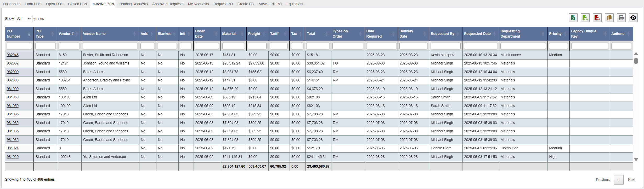Sort by Freight column
644x189 pixels.
[257, 34]
